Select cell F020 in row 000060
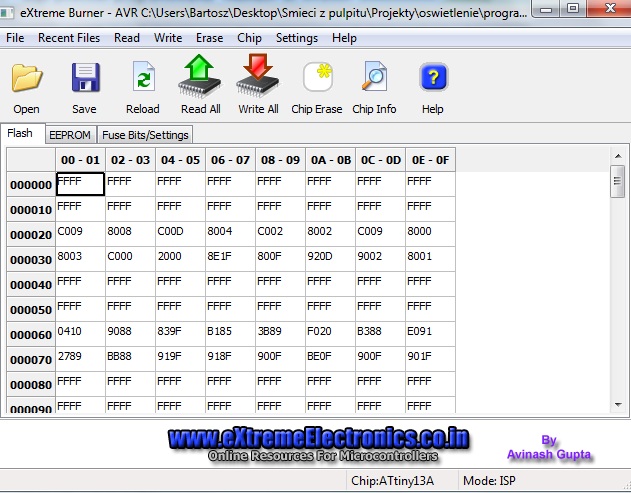Screen dimensions: 631x493 point(330,334)
